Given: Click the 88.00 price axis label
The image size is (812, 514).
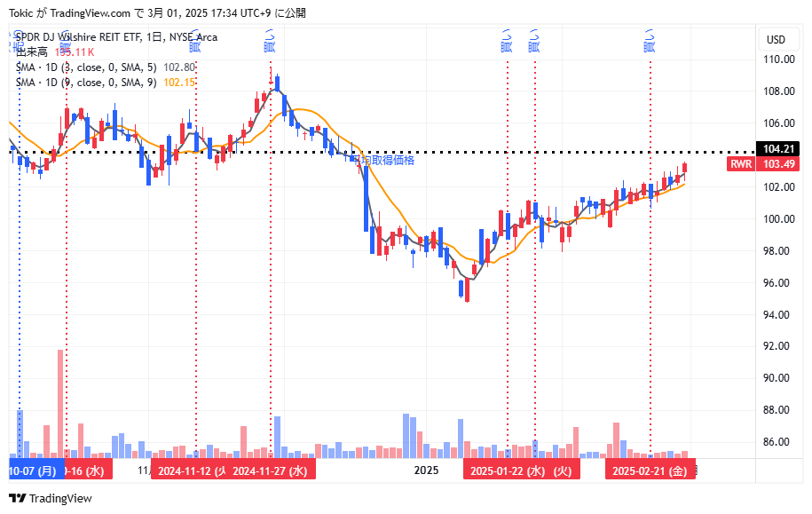Looking at the screenshot, I should pyautogui.click(x=776, y=410).
